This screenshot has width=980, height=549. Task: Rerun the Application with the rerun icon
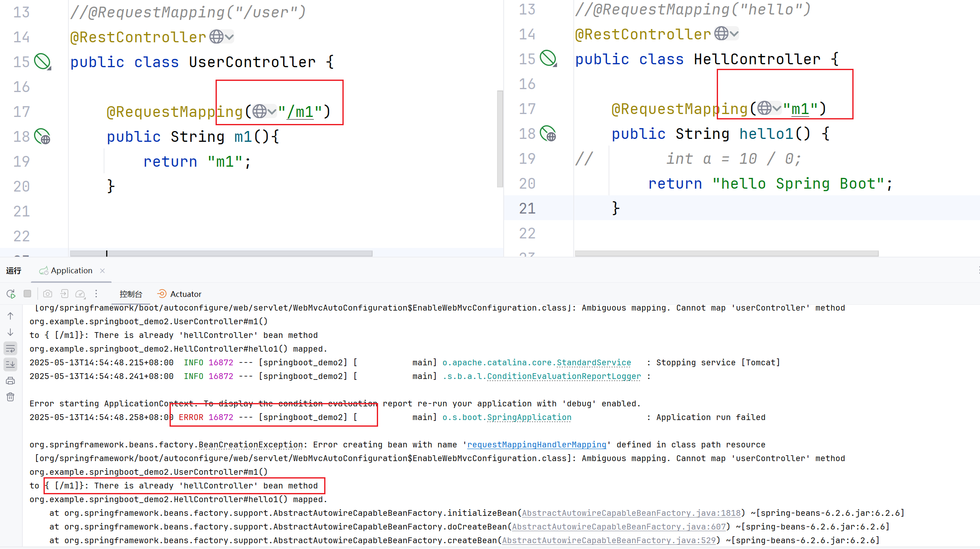(11, 294)
